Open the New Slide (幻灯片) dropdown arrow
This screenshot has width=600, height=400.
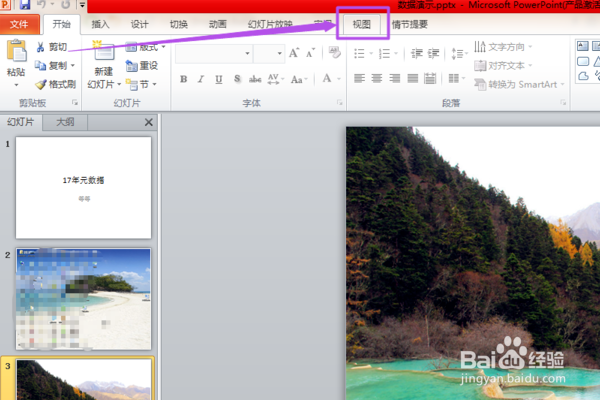point(119,84)
